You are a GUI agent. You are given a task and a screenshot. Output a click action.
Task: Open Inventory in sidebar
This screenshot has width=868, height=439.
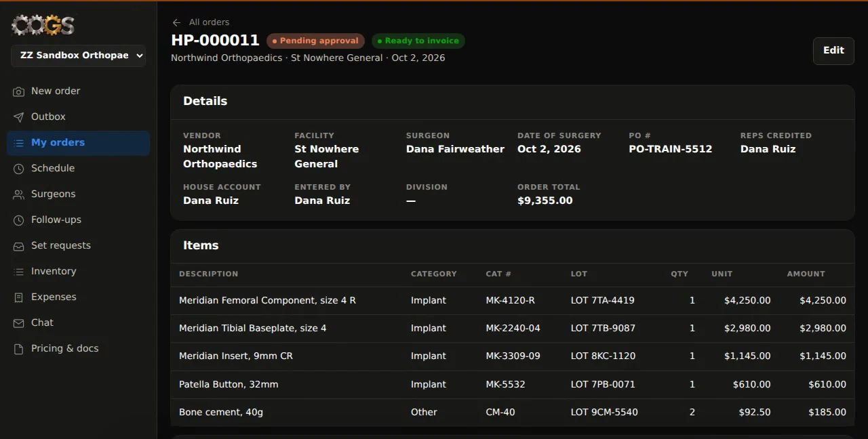79,271
